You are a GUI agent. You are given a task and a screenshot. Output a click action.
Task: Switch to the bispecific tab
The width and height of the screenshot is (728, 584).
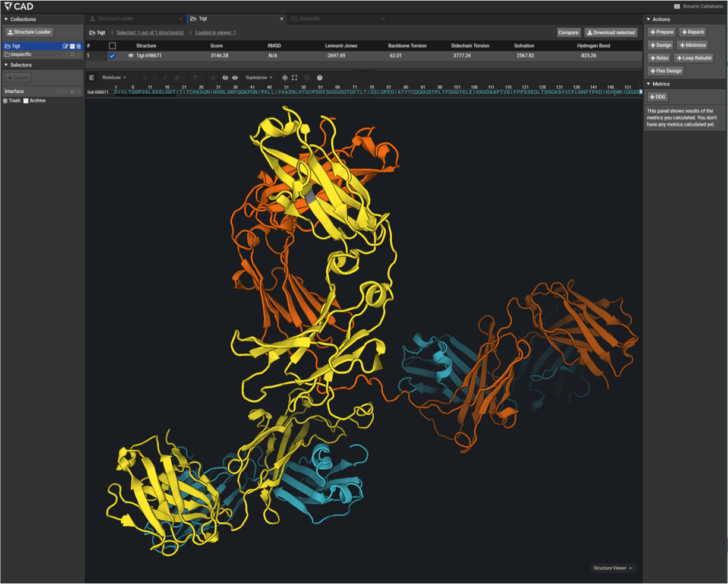[310, 19]
